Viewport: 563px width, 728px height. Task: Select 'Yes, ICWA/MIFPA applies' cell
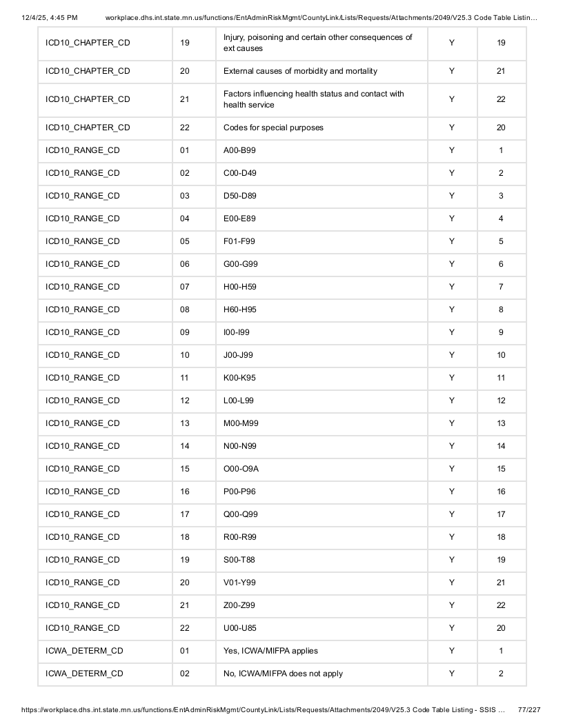(x=322, y=651)
